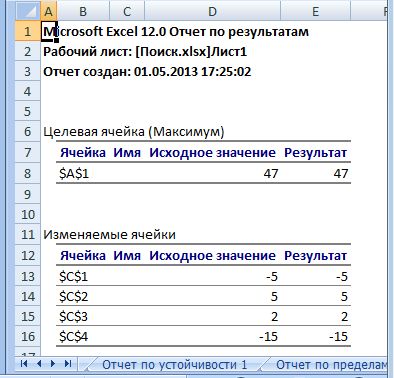Switch to the 'Отчет по пределам' sheet tab
The height and width of the screenshot is (378, 394).
331,365
